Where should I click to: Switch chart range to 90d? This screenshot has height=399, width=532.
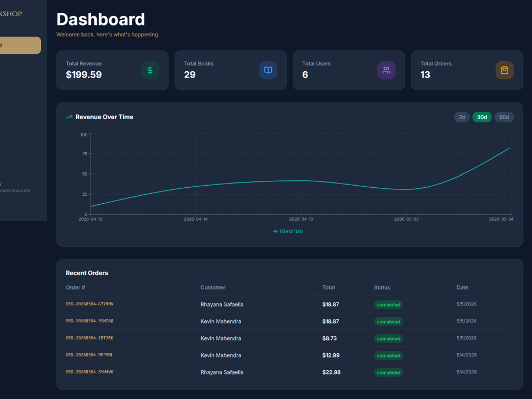tap(504, 117)
